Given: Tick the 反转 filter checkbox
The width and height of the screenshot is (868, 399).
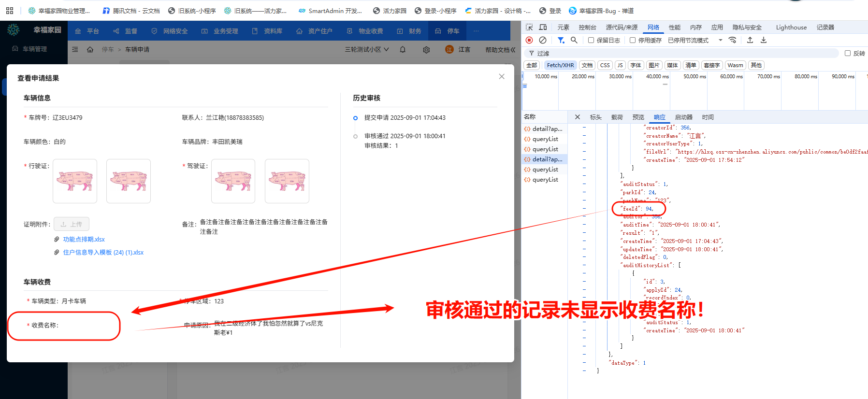Looking at the screenshot, I should coord(847,53).
